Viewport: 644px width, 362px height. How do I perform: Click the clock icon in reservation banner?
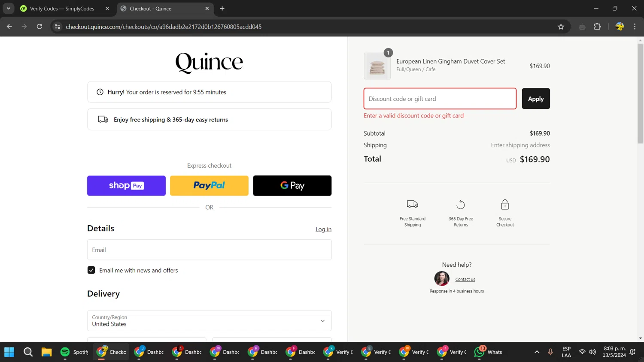(100, 92)
